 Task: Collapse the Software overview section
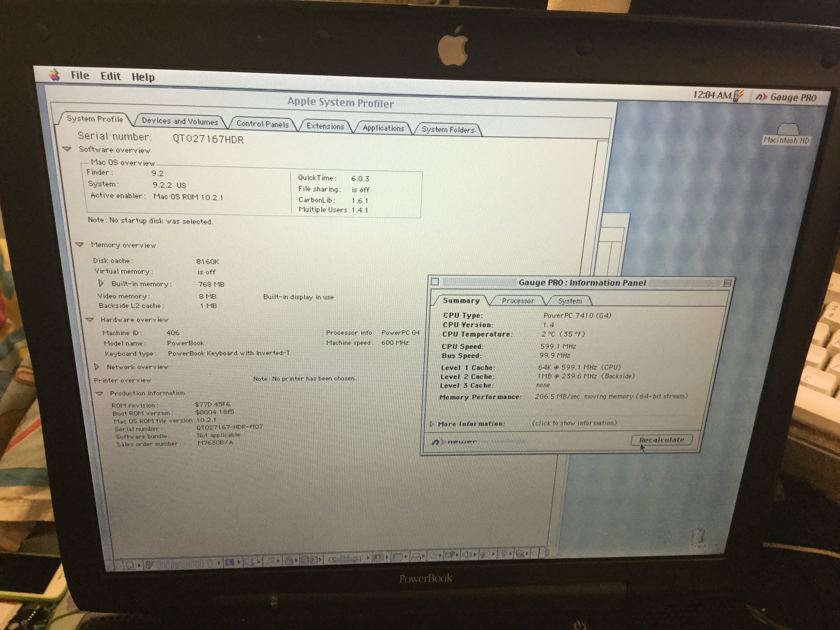click(67, 149)
